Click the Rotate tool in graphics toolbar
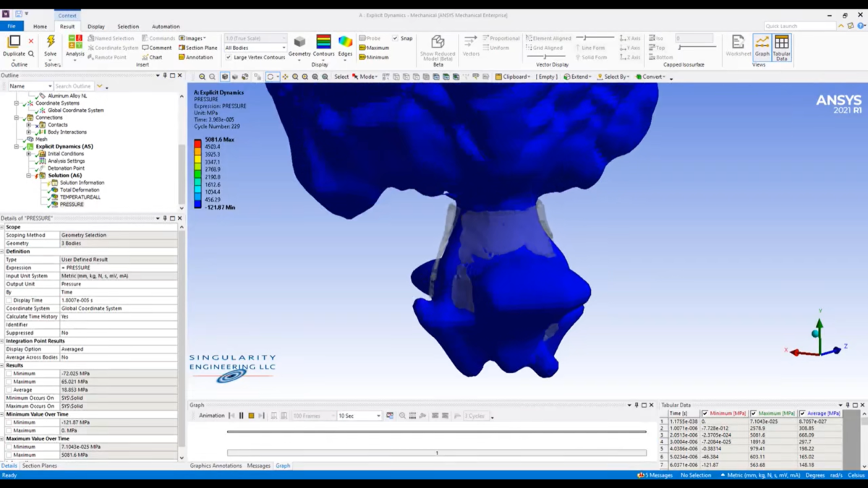Screen dimensions: 868x488 coord(271,77)
